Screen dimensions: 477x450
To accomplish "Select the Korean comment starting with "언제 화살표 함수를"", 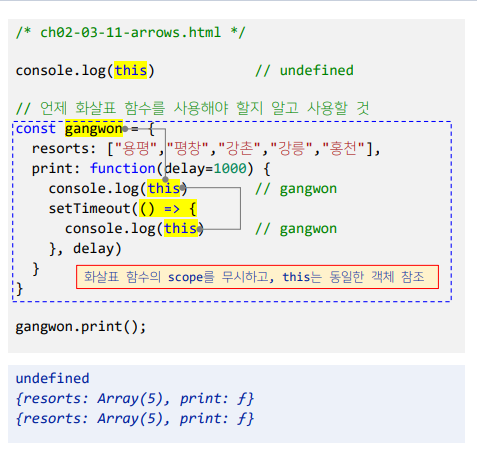I will (192, 108).
